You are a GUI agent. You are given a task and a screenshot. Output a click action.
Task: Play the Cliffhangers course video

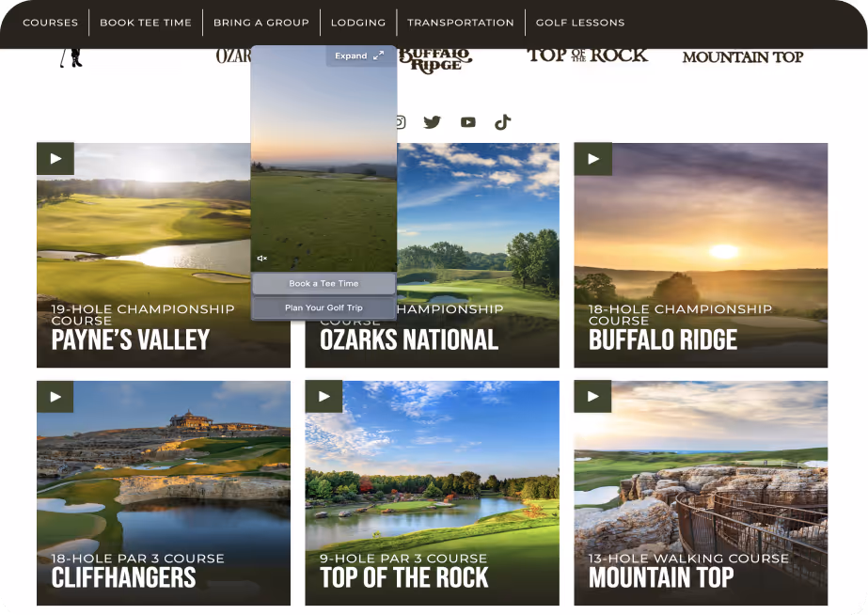(x=55, y=396)
